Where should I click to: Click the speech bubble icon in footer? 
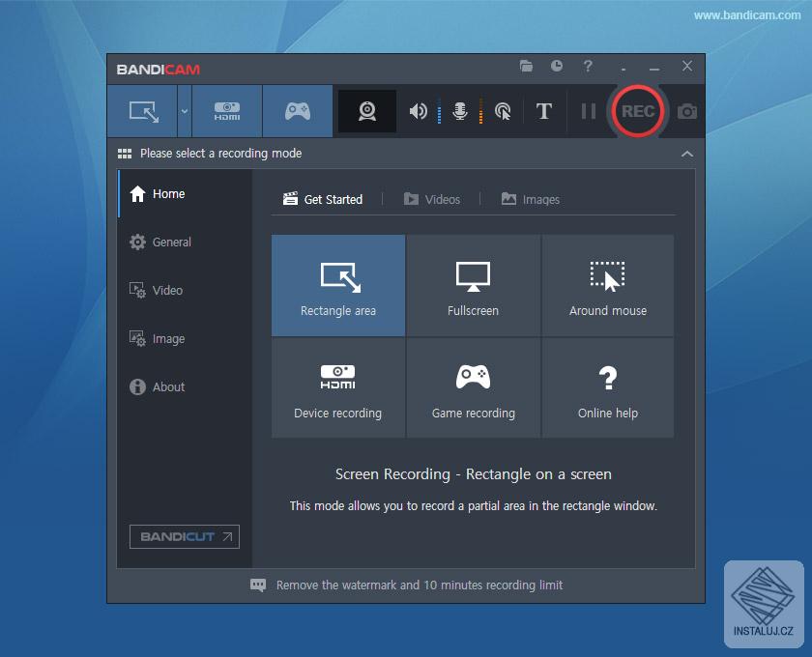click(258, 586)
